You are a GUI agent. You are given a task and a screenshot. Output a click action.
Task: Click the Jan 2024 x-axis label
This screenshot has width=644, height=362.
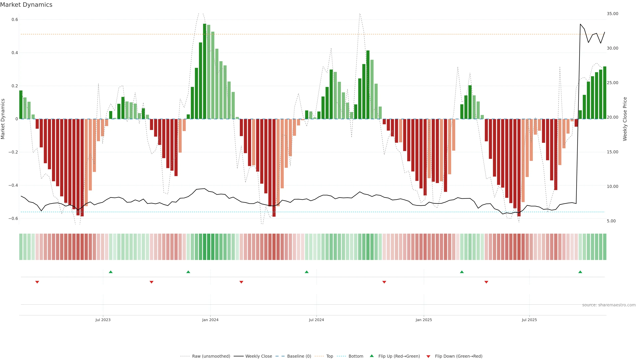point(210,320)
